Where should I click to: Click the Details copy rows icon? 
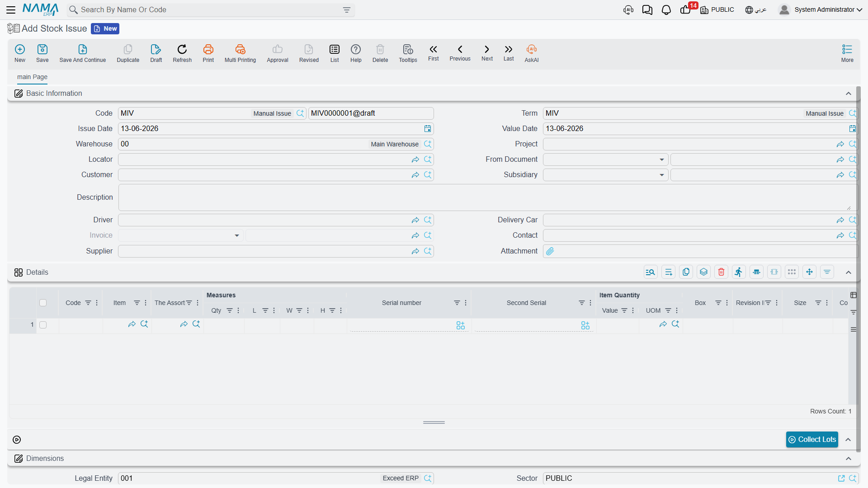(686, 272)
